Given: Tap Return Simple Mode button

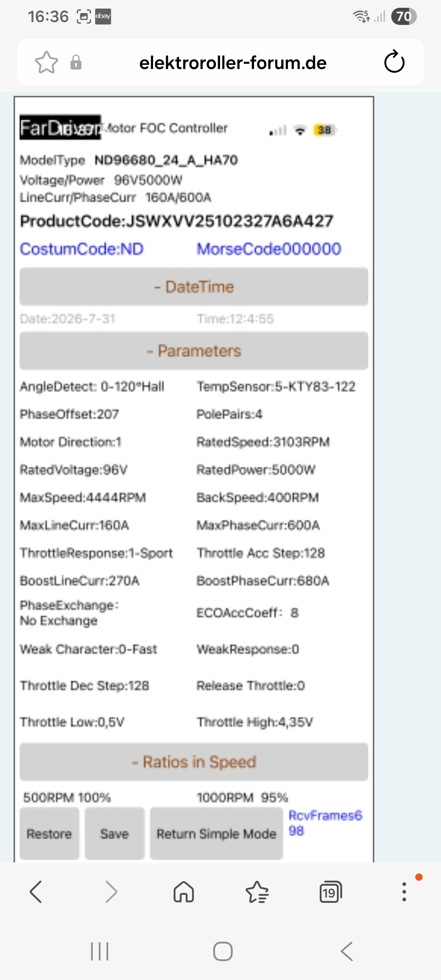Looking at the screenshot, I should (216, 833).
